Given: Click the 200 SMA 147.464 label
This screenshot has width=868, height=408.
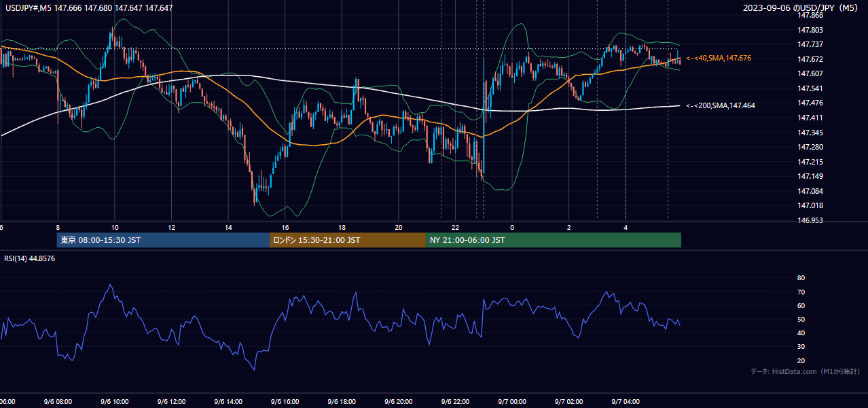Looking at the screenshot, I should coord(721,105).
